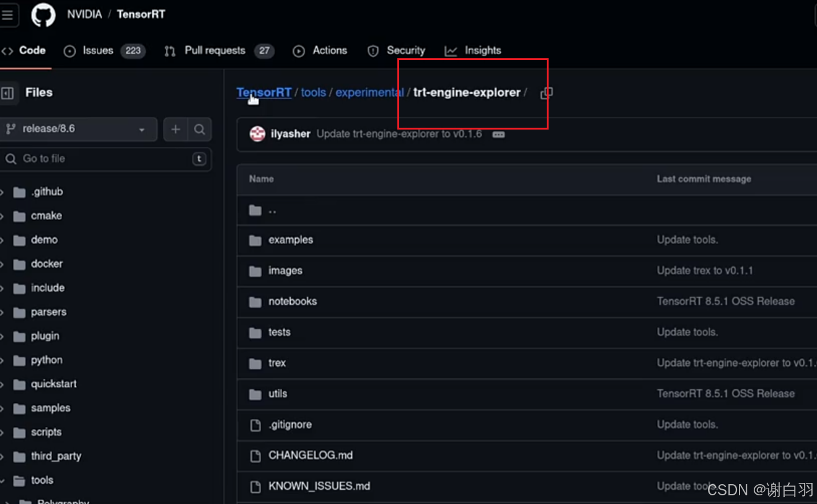Click the add file plus button
This screenshot has width=817, height=504.
[x=175, y=129]
